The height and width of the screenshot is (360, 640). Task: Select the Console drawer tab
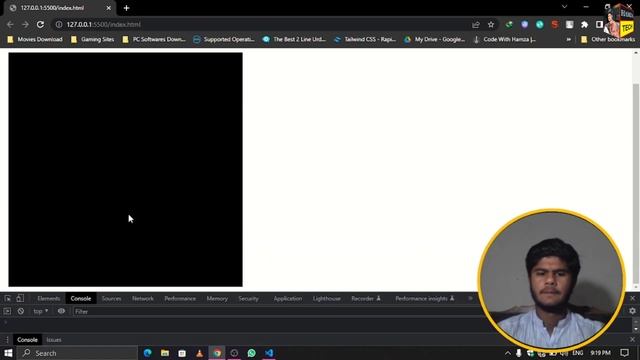27,340
